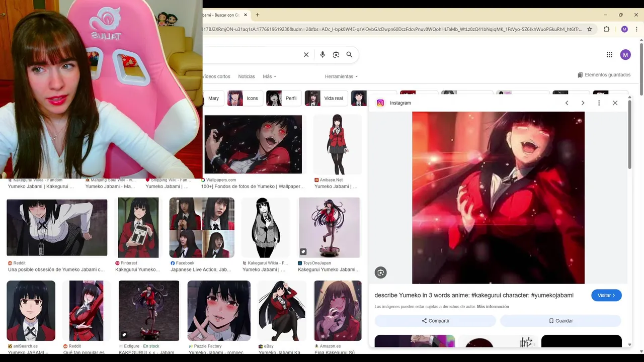Expand the Más search menu
Image resolution: width=644 pixels, height=362 pixels.
269,76
